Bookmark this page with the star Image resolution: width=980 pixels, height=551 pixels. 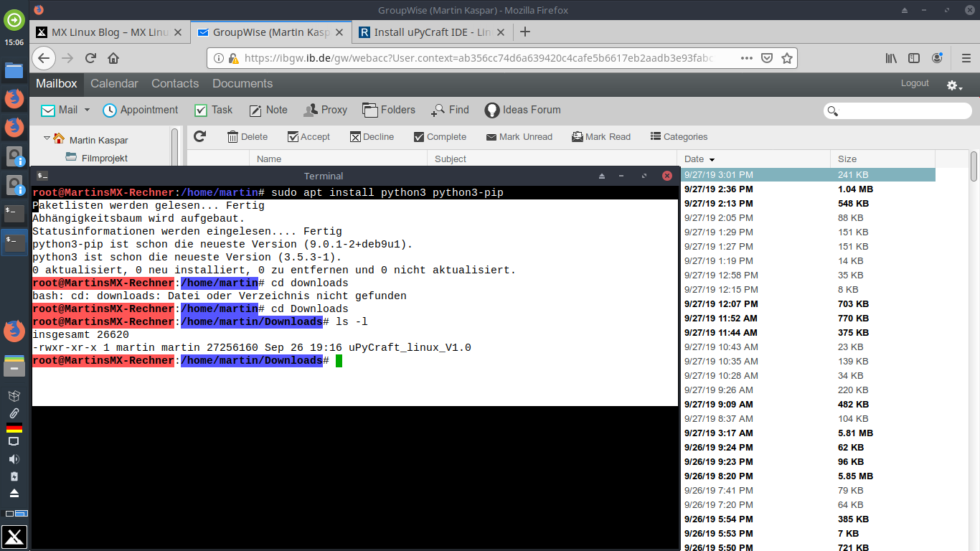point(787,58)
